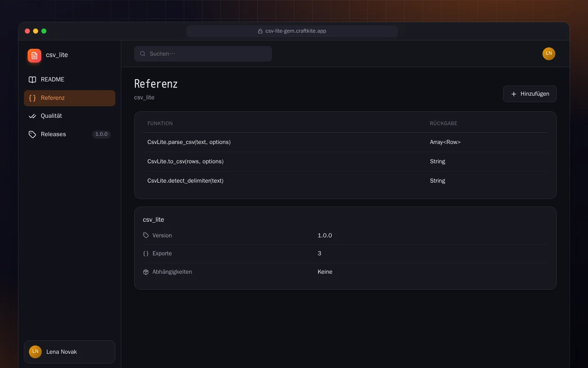
Task: Click the csv-lite-gem.craftkite.app address bar
Action: point(292,31)
